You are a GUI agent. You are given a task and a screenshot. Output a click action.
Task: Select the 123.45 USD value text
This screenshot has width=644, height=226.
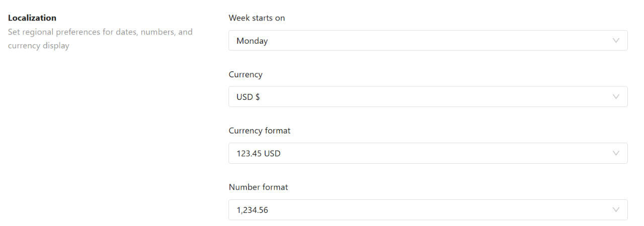(259, 154)
